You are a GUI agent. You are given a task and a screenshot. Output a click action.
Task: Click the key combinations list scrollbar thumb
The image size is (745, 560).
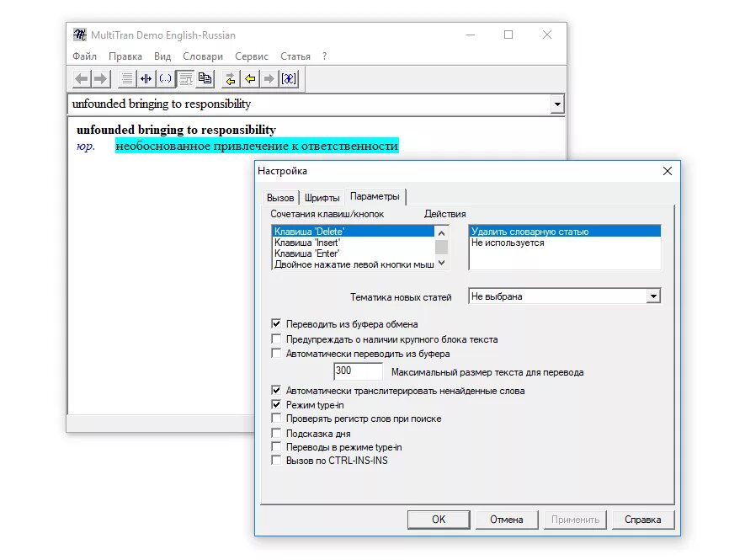[441, 248]
